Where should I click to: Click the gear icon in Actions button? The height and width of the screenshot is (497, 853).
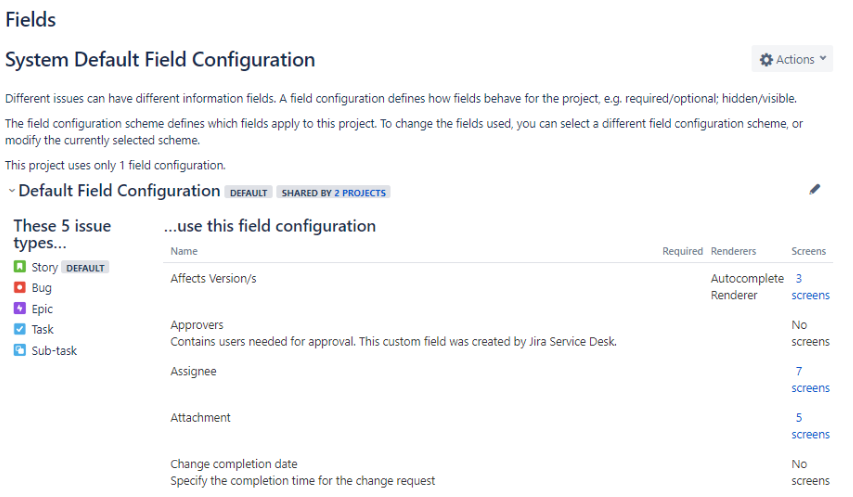(766, 59)
